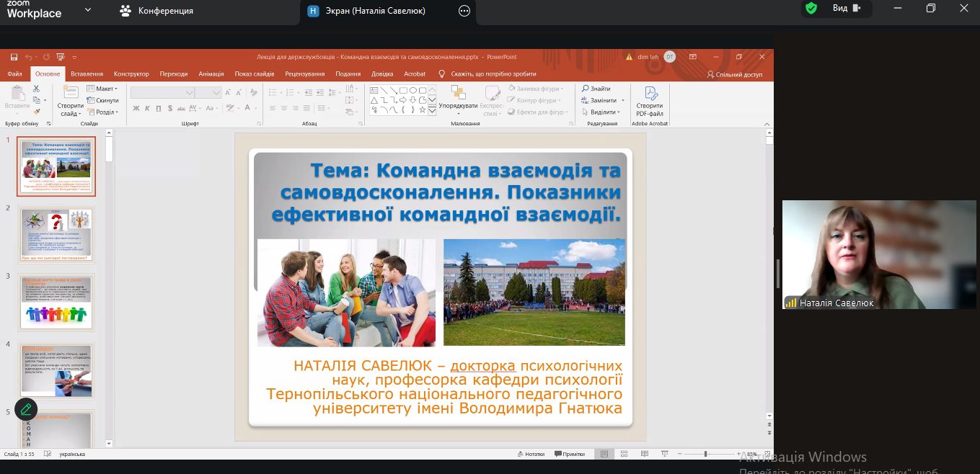Image resolution: width=980 pixels, height=474 pixels.
Task: Click the Знайти search icon
Action: pos(596,89)
